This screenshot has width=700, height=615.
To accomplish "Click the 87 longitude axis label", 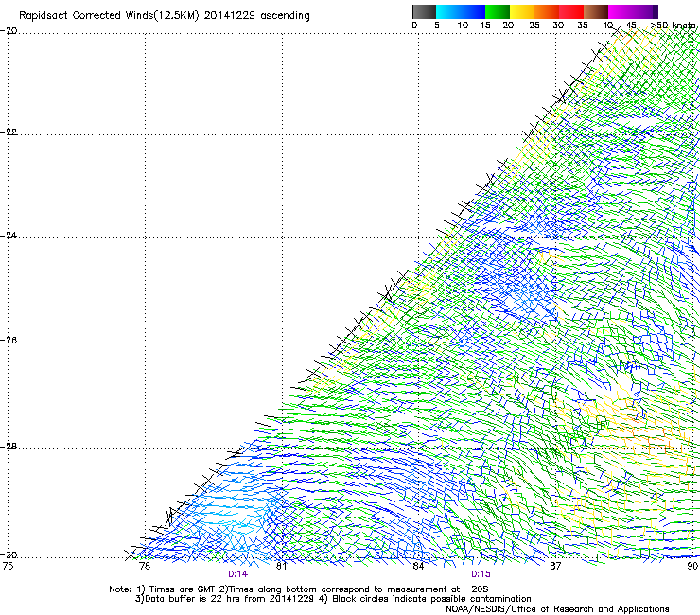I will point(555,566).
